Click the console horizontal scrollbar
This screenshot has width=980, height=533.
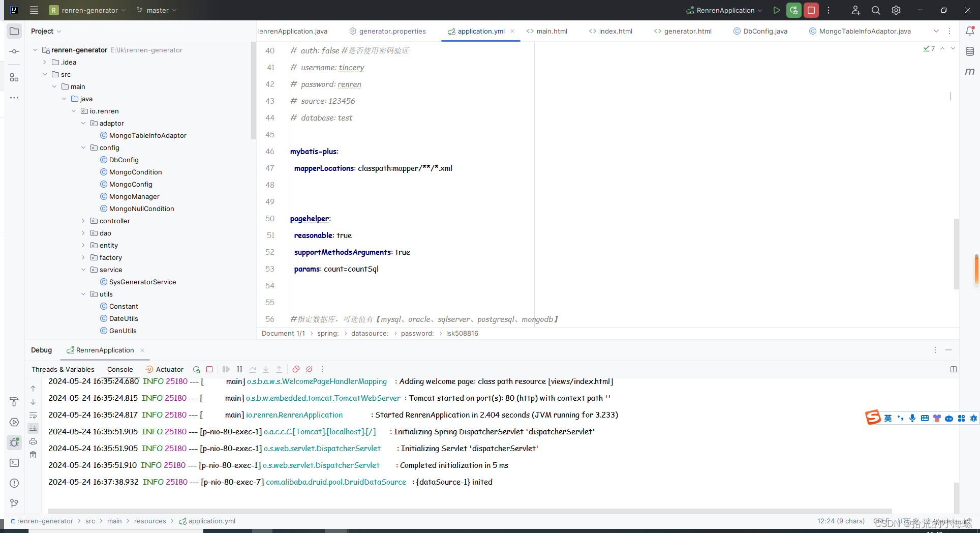click(470, 511)
